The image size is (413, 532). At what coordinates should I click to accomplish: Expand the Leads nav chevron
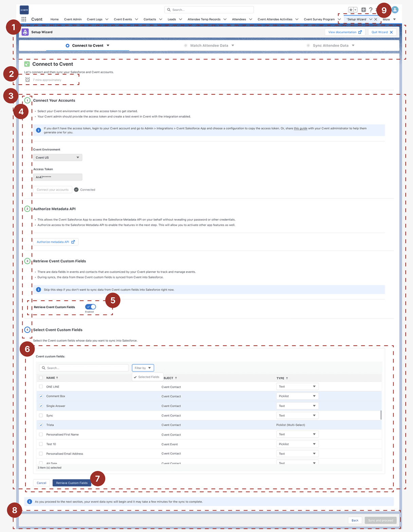(180, 19)
